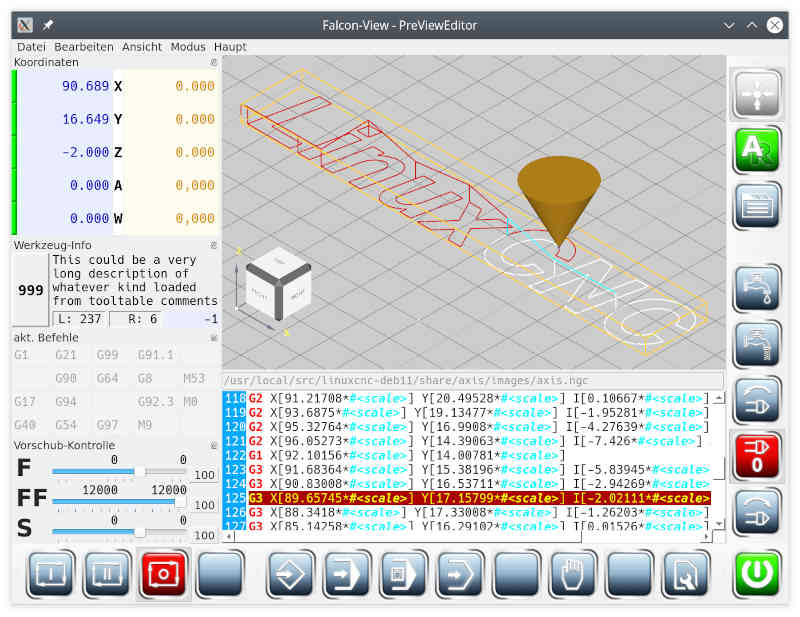Screen dimensions: 800x617
Task: Float the Koordinaten panel using its corner icon
Action: pyautogui.click(x=214, y=62)
